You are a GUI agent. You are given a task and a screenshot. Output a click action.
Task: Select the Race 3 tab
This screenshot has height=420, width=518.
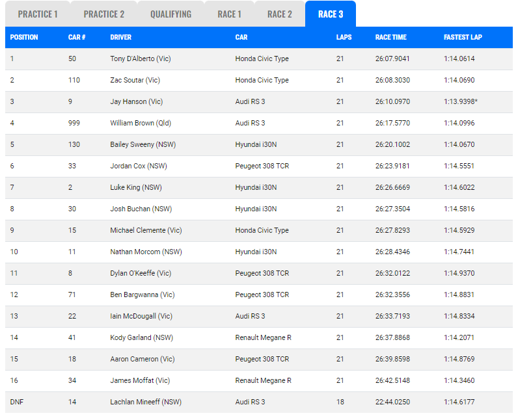pos(331,14)
